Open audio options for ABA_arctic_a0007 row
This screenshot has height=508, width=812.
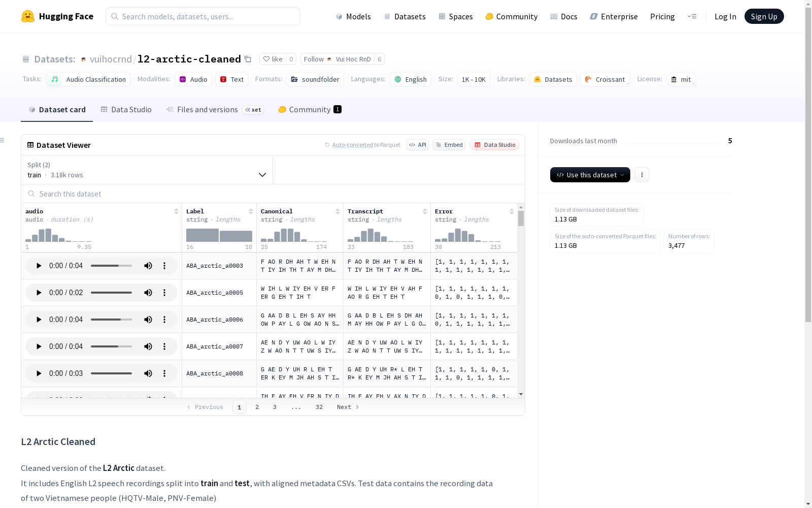[x=164, y=346]
